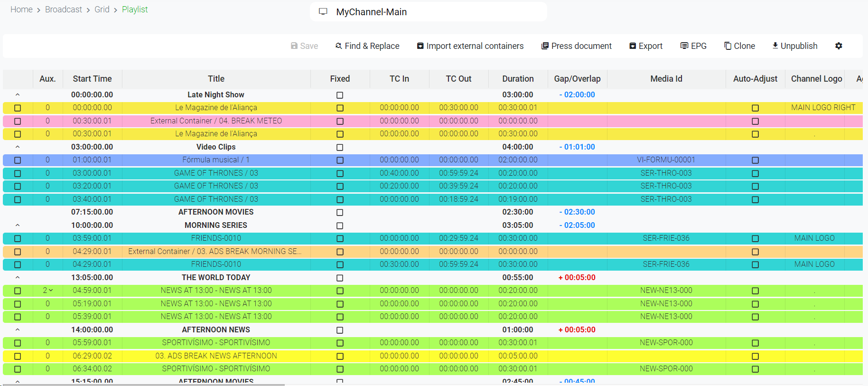
Task: Click the Unpublish download icon
Action: [x=775, y=46]
